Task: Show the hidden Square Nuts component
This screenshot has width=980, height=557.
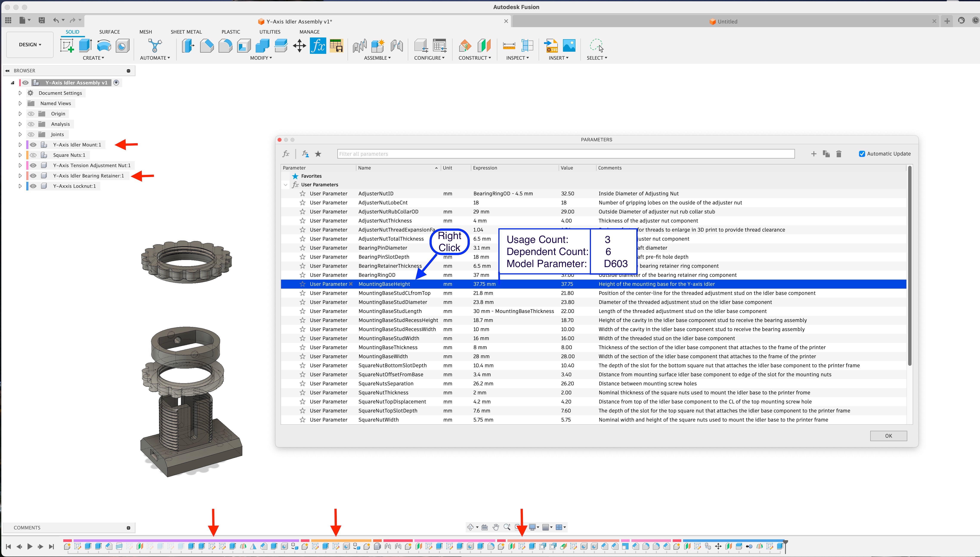Action: coord(33,155)
